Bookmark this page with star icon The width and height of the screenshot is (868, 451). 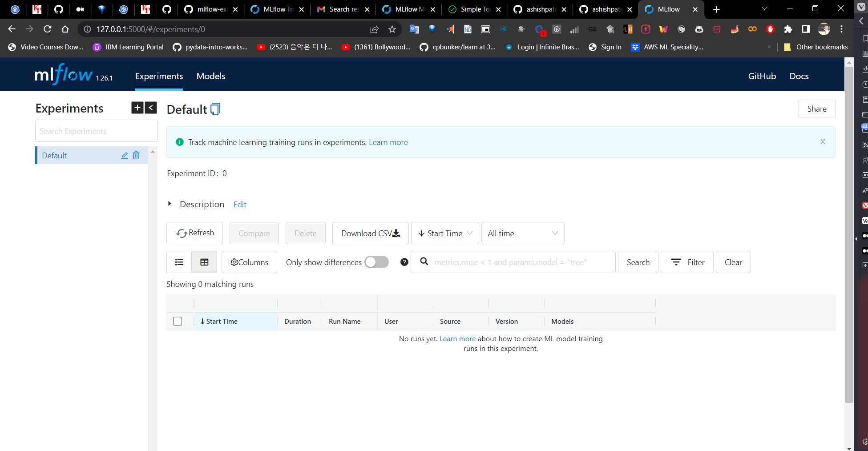(392, 29)
